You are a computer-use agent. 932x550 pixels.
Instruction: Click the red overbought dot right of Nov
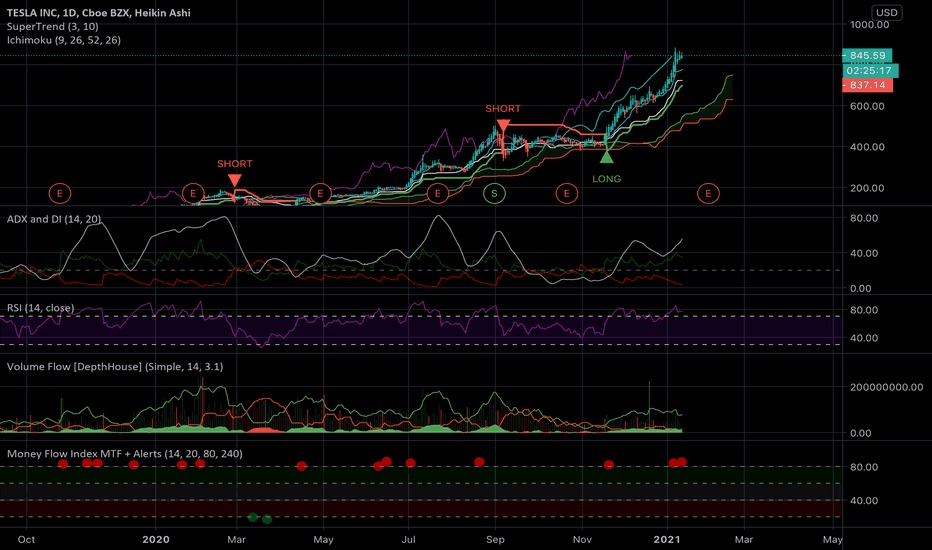coord(609,464)
